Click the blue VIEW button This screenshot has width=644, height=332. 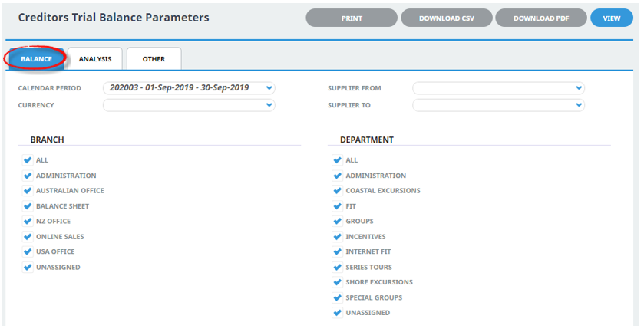pos(612,18)
